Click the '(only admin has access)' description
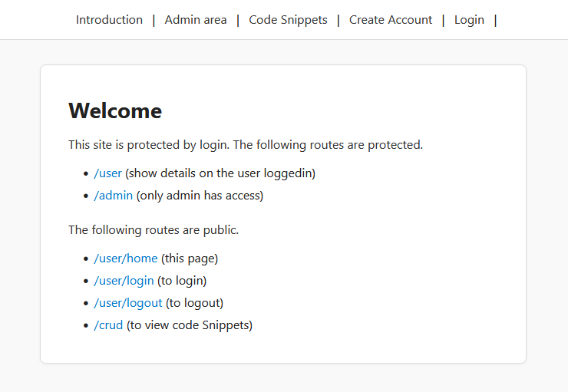Image resolution: width=568 pixels, height=392 pixels. click(x=200, y=196)
